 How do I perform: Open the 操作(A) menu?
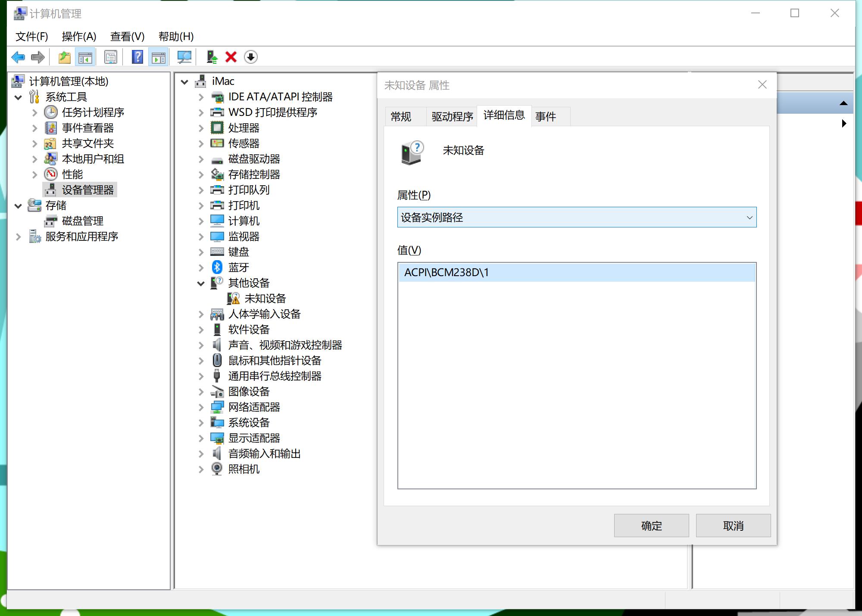[79, 37]
